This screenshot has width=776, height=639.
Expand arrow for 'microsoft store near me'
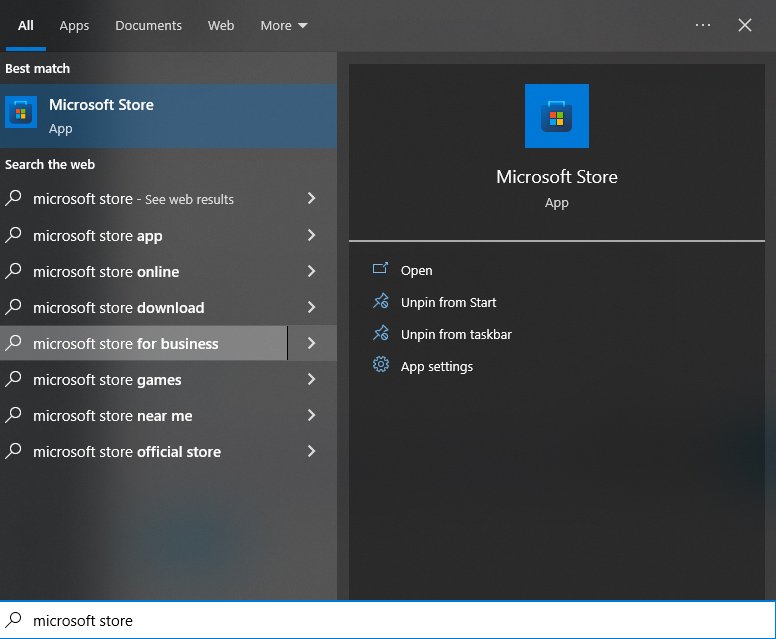[x=311, y=415]
